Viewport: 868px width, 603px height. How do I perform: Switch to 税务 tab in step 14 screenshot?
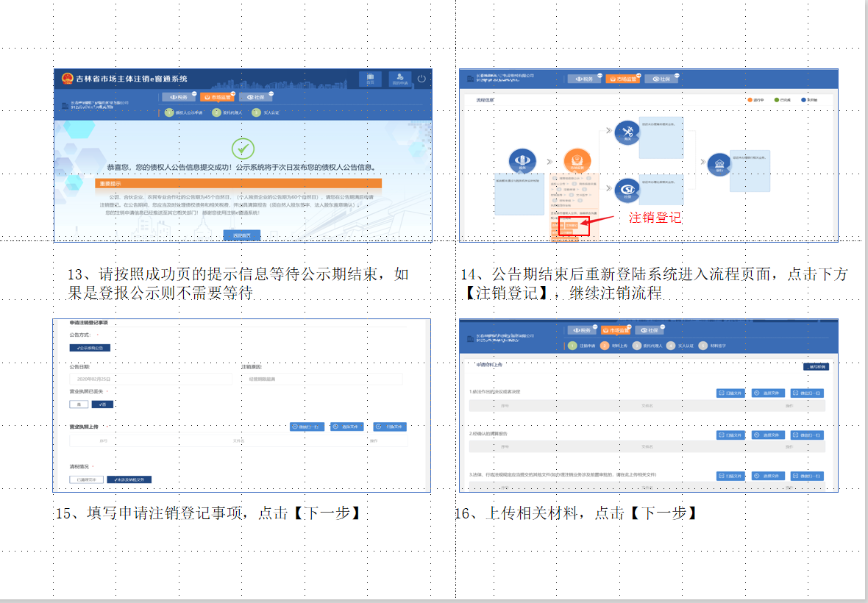pyautogui.click(x=584, y=79)
